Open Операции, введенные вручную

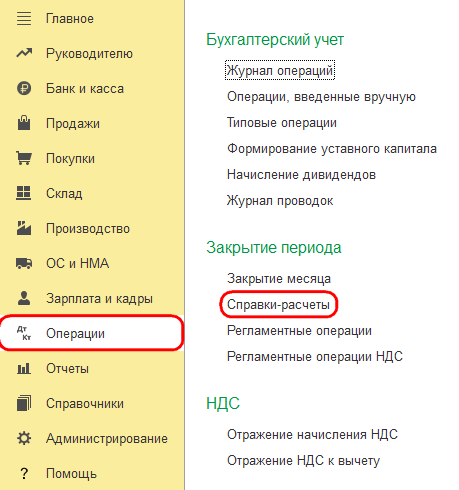(321, 97)
